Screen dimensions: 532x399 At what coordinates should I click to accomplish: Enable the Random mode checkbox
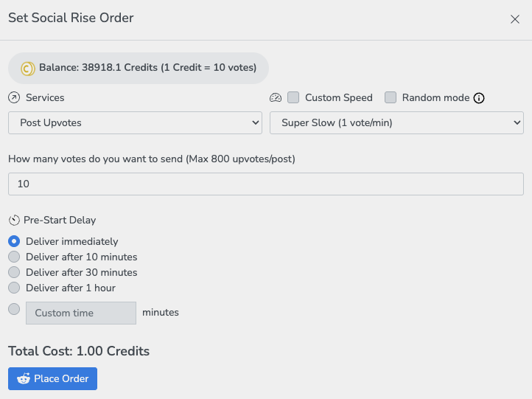pos(391,97)
